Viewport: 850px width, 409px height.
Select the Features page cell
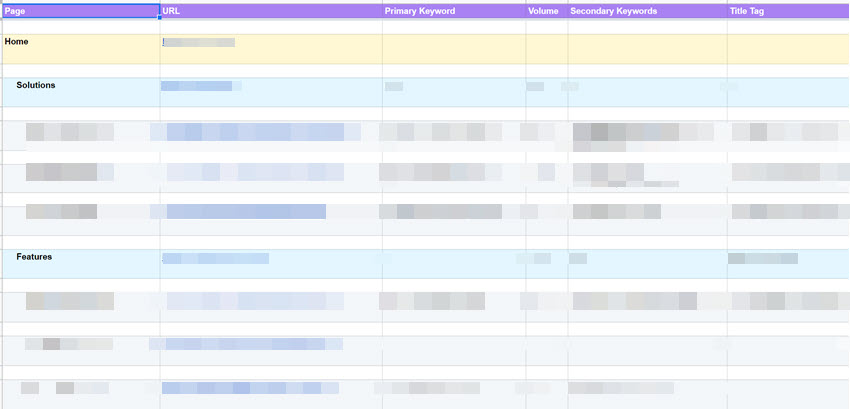pos(79,263)
